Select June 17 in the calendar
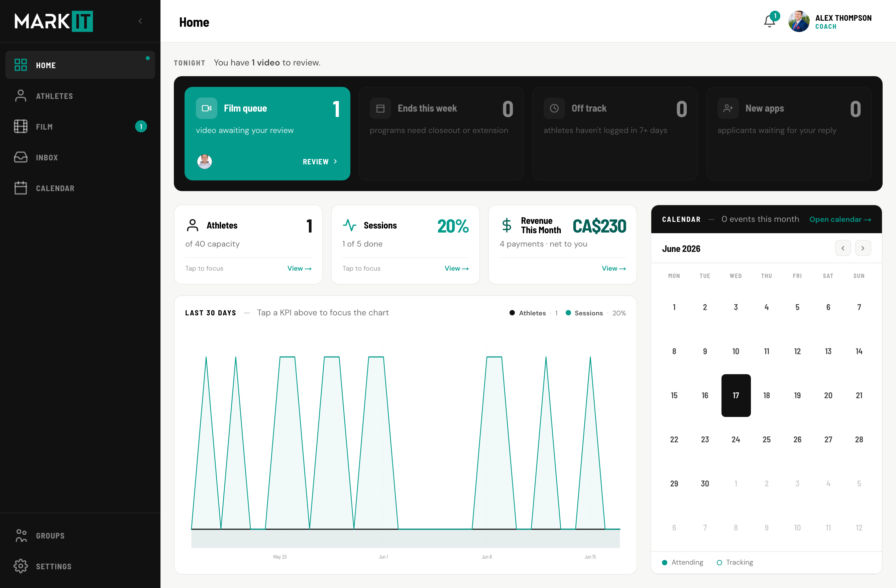This screenshot has width=896, height=588. pyautogui.click(x=736, y=395)
